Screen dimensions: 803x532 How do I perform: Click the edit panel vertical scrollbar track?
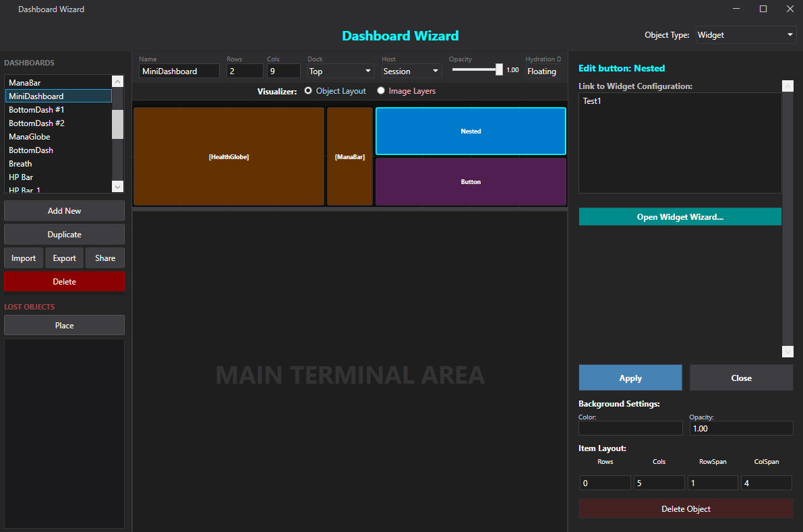coord(787,218)
